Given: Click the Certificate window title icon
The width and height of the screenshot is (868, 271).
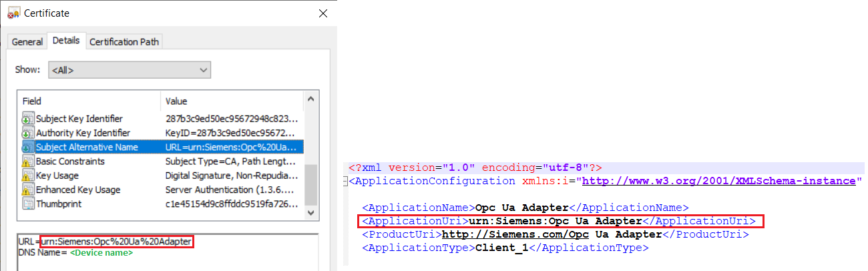Looking at the screenshot, I should click(x=12, y=13).
